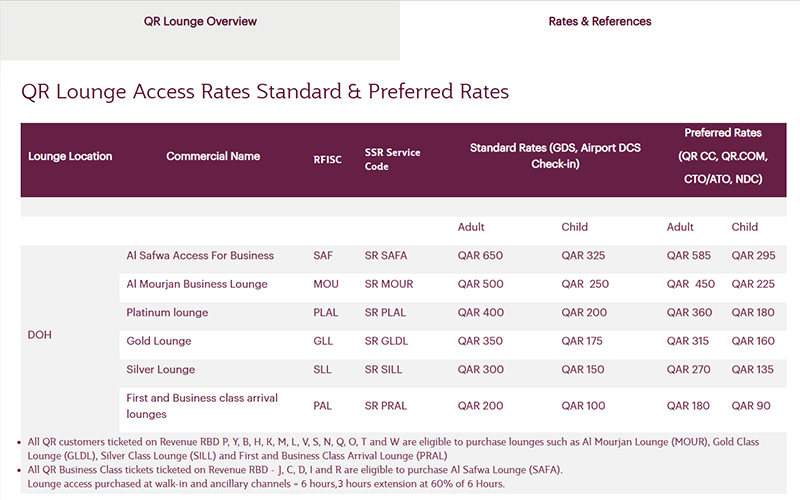Click the Lounge Location column header
This screenshot has width=800, height=500.
pyautogui.click(x=70, y=156)
